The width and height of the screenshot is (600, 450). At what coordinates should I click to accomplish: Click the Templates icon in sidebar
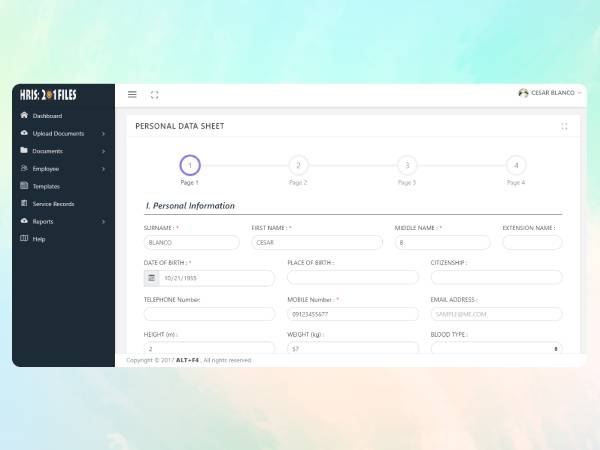tap(24, 186)
